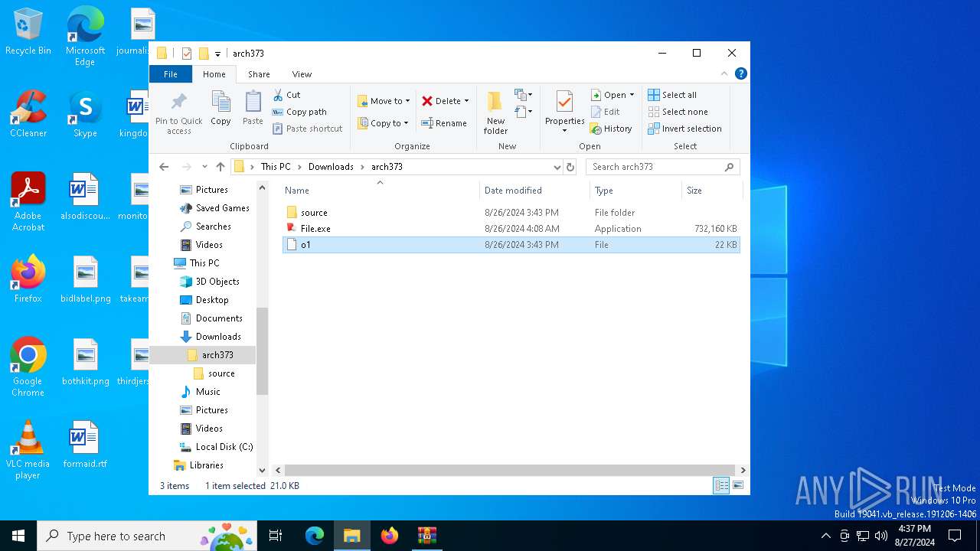Click navigation pane scroll down arrow

(262, 470)
